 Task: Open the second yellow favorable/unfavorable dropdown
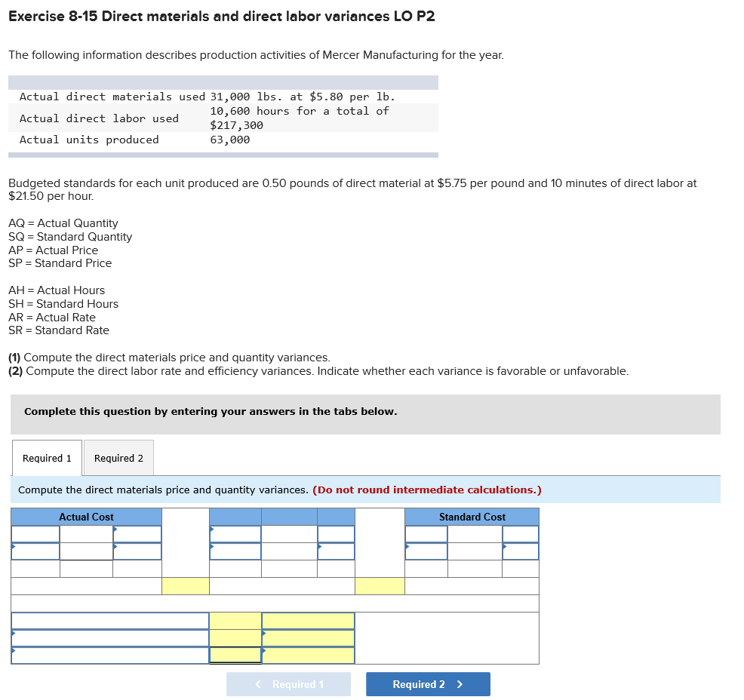click(309, 638)
